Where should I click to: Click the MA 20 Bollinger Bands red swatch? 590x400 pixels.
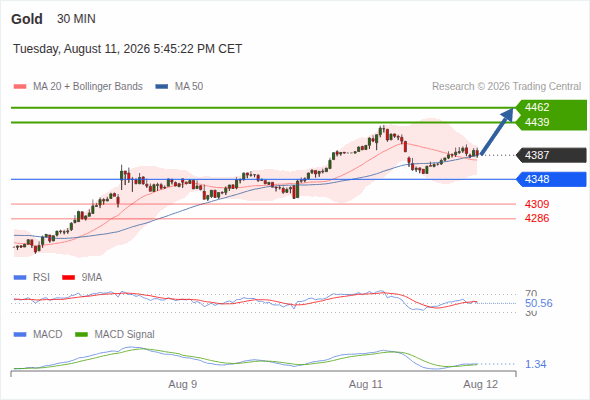click(20, 87)
